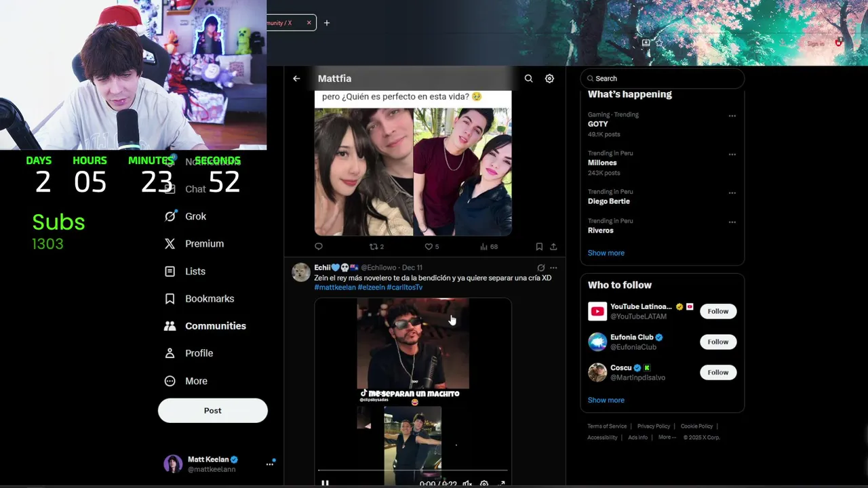Expand the footer More link
This screenshot has height=488, width=868.
coord(667,437)
